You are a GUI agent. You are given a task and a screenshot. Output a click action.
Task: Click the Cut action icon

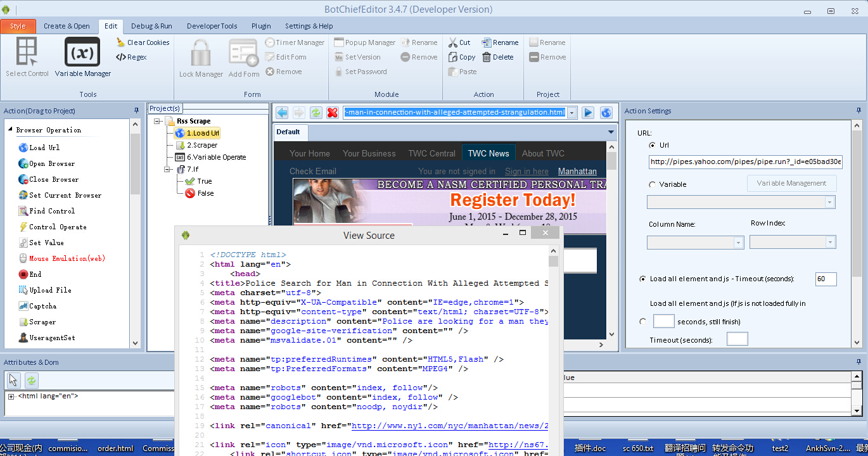click(x=453, y=42)
